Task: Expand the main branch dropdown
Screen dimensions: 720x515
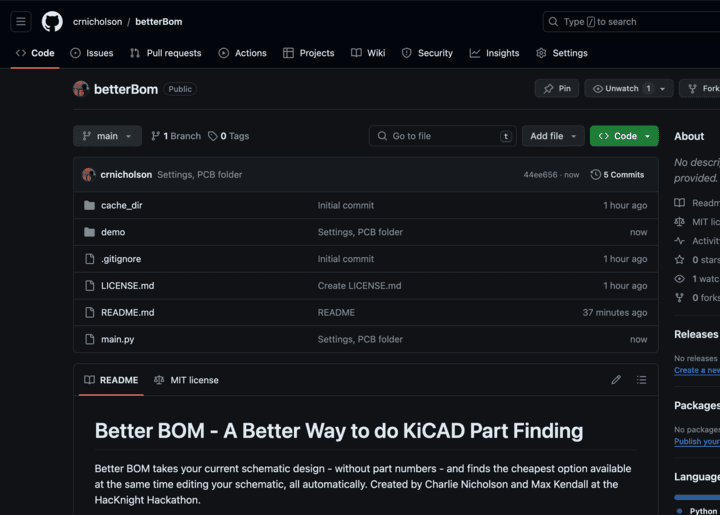Action: coord(107,136)
